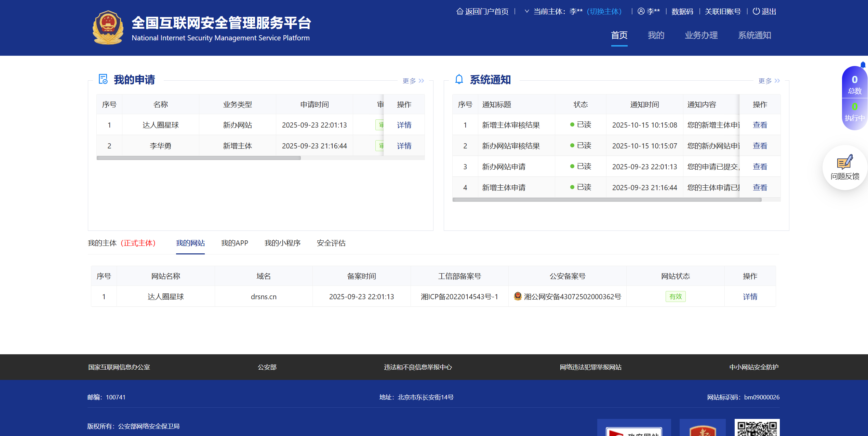Click the red emblem badge in the footer
This screenshot has width=868, height=436.
(x=703, y=432)
